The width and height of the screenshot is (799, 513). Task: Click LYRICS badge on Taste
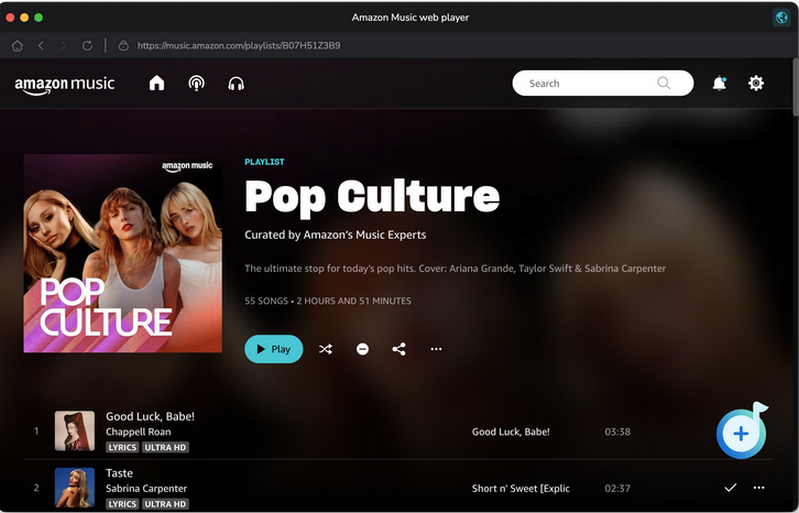122,504
